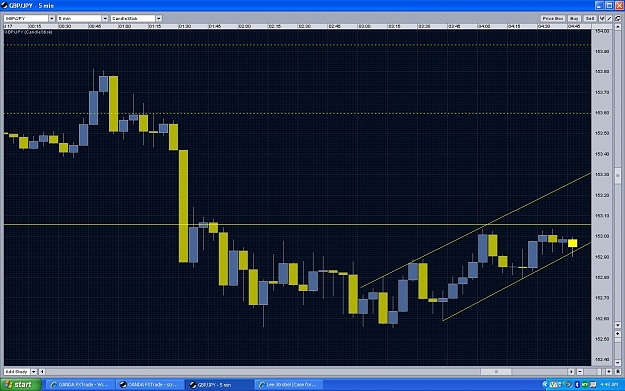Image resolution: width=625 pixels, height=391 pixels.
Task: Click the Windows start button
Action: tap(21, 385)
